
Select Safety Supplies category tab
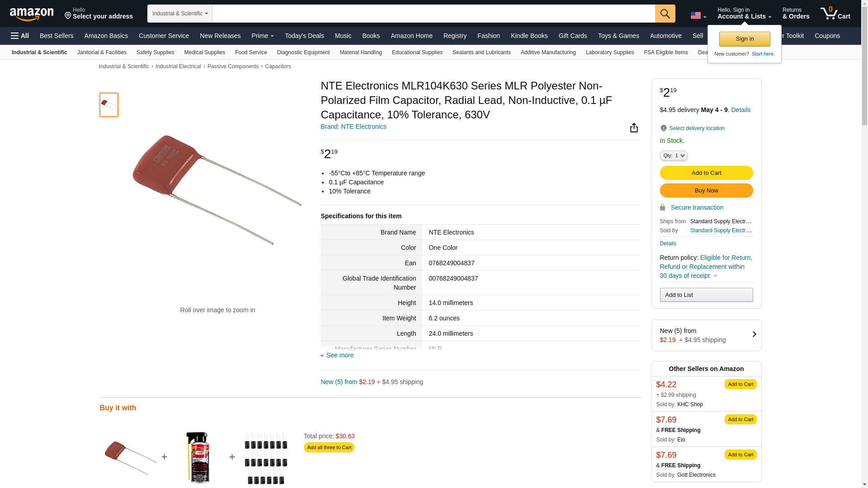(x=155, y=52)
